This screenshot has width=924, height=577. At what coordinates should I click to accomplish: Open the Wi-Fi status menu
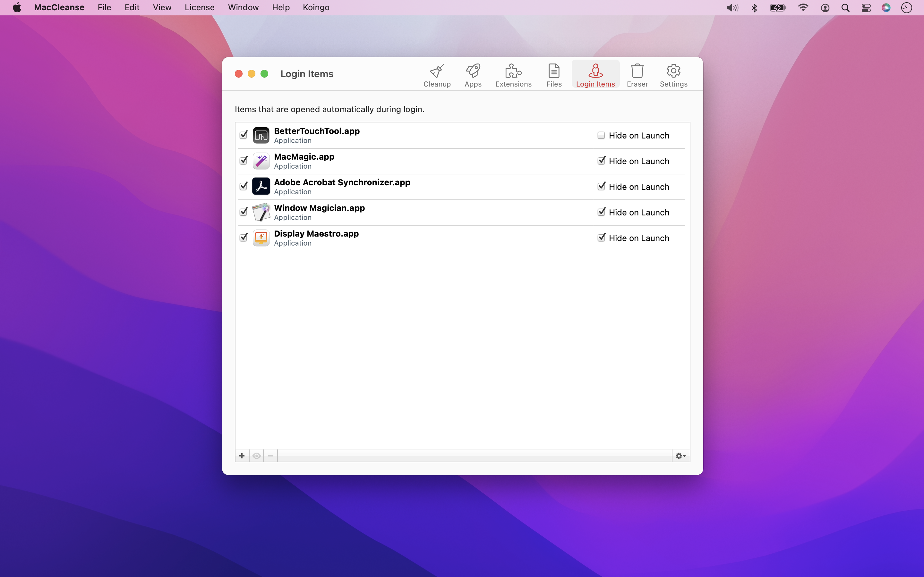(803, 8)
